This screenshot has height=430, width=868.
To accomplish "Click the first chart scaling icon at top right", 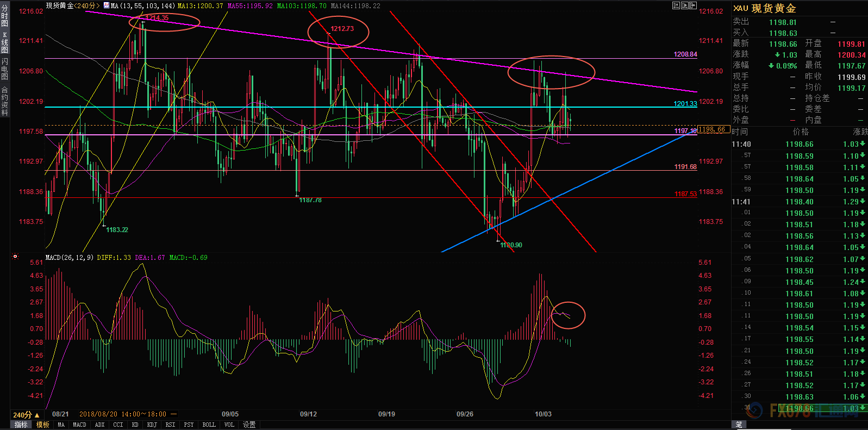I will point(676,5).
